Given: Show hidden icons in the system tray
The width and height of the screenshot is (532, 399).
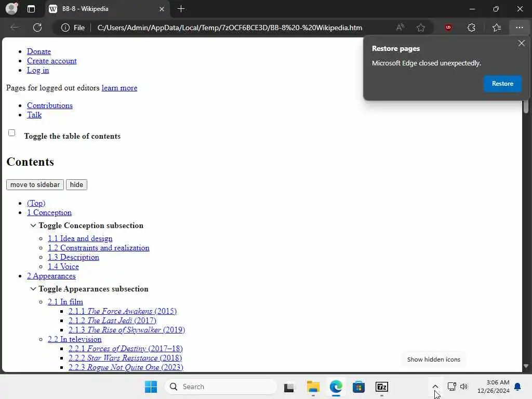Looking at the screenshot, I should coord(435,387).
